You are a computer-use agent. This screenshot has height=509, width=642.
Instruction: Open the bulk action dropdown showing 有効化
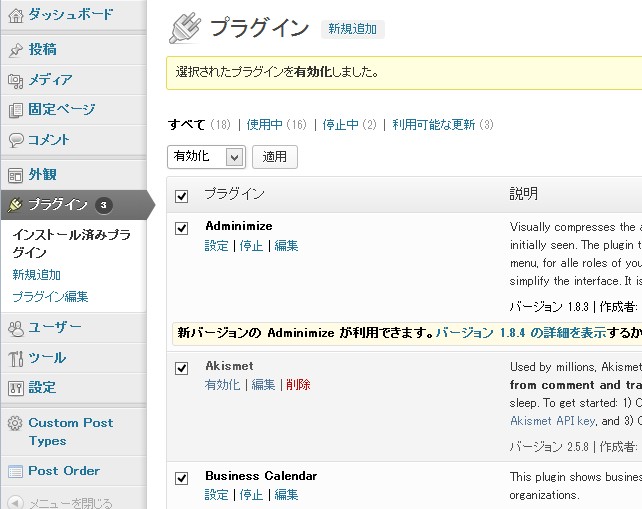[x=206, y=156]
